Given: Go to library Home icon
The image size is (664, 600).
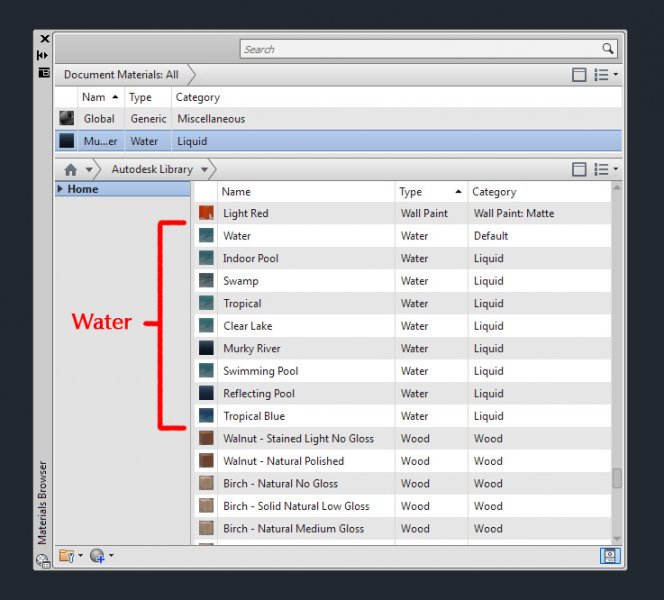Looking at the screenshot, I should pyautogui.click(x=71, y=170).
